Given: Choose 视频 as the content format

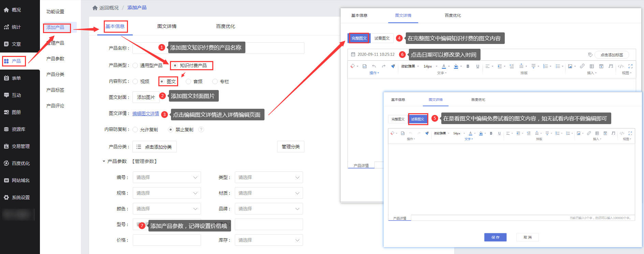Looking at the screenshot, I should pos(135,81).
